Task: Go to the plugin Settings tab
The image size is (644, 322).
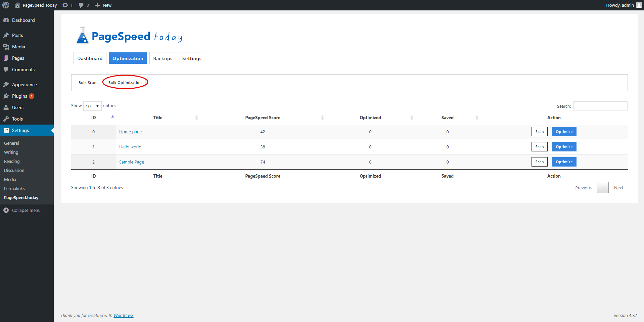Action: (x=192, y=58)
